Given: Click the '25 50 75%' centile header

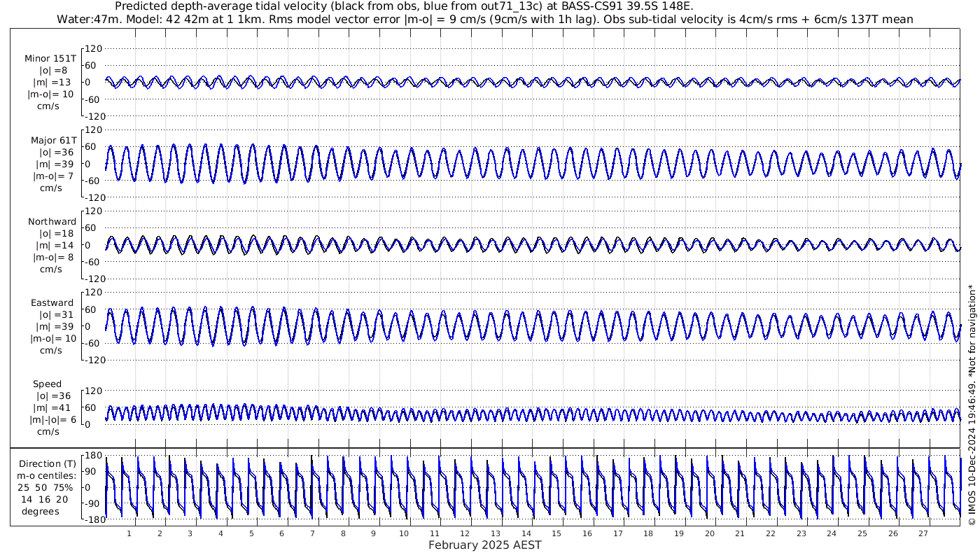Looking at the screenshot, I should [45, 487].
